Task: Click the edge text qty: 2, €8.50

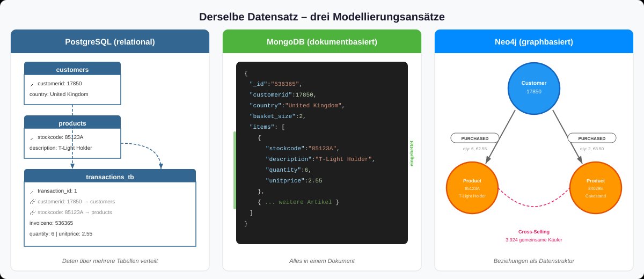Action: (592, 149)
